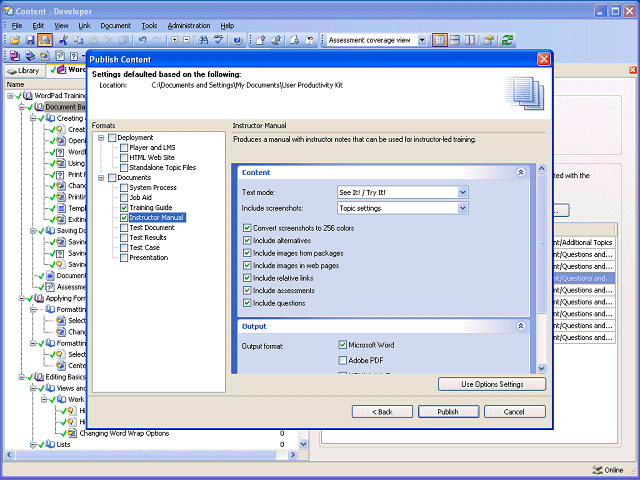Toggle Include alternatives checkbox
640x480 pixels.
coord(247,240)
